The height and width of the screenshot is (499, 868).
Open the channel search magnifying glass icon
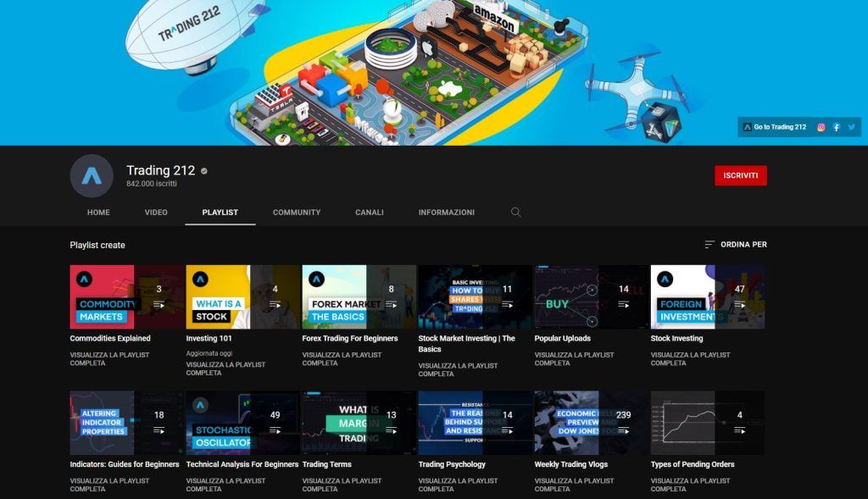click(x=515, y=213)
